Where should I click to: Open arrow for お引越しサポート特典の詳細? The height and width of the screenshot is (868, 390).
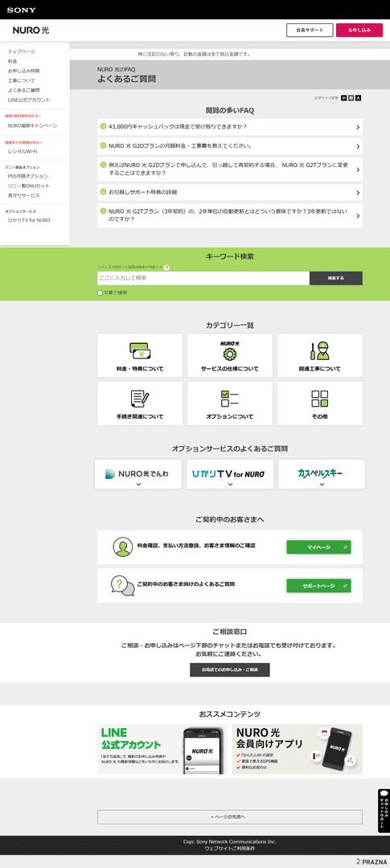[x=358, y=193]
